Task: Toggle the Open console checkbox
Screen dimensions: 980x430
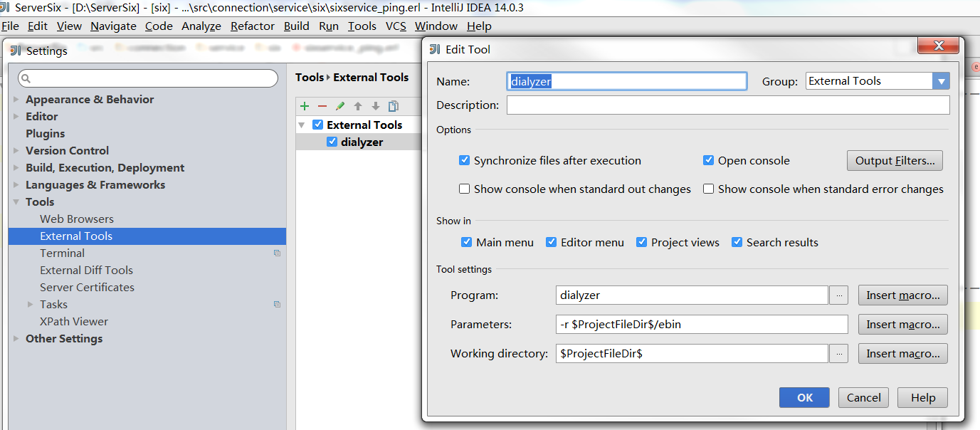Action: [x=708, y=161]
